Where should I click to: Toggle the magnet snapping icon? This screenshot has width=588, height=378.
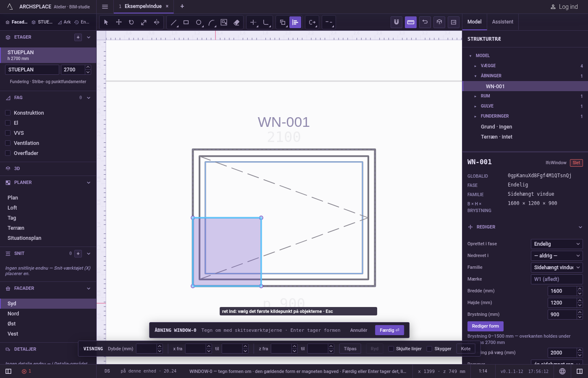point(396,22)
